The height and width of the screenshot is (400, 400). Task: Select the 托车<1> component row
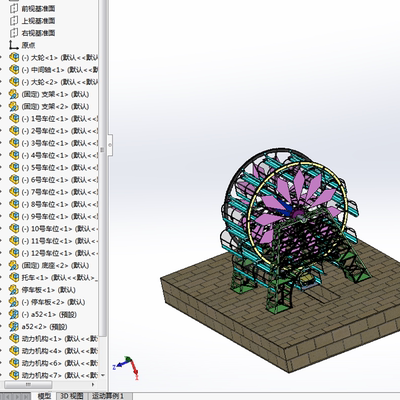53,278
